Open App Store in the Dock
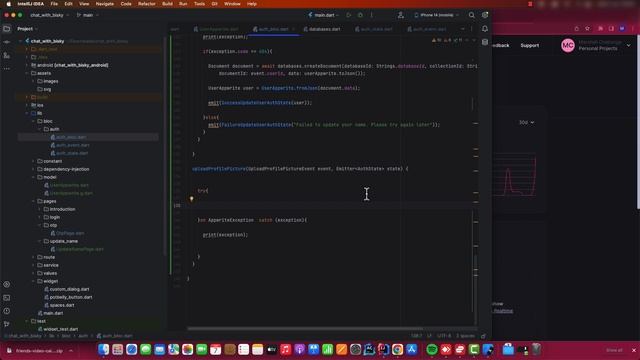 pos(411,349)
